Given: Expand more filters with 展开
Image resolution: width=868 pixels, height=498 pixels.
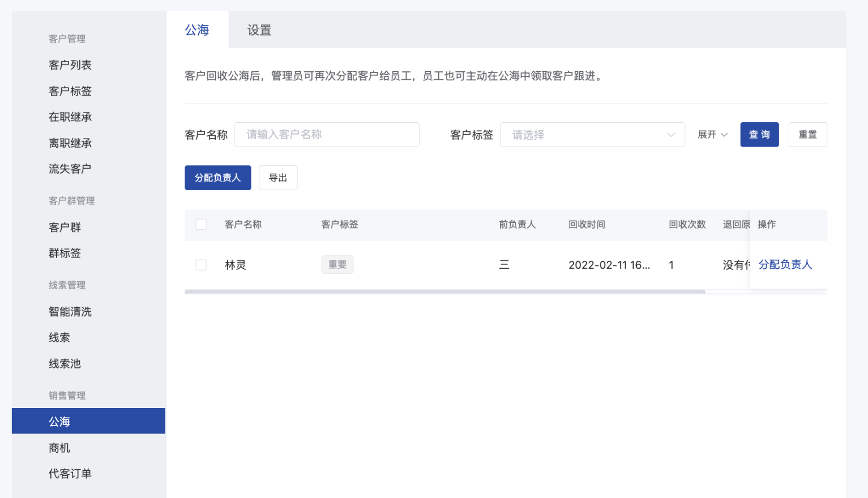Looking at the screenshot, I should [x=712, y=135].
